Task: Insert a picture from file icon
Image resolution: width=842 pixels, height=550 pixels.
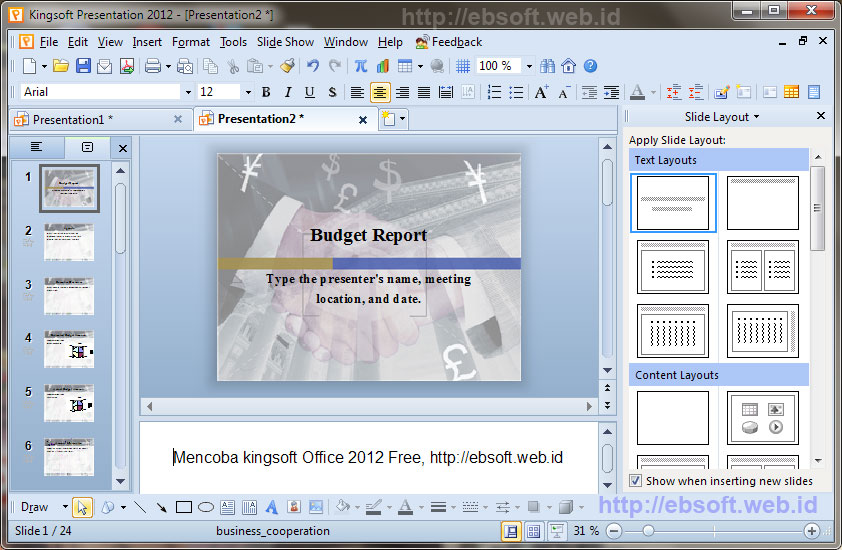Action: click(x=316, y=506)
